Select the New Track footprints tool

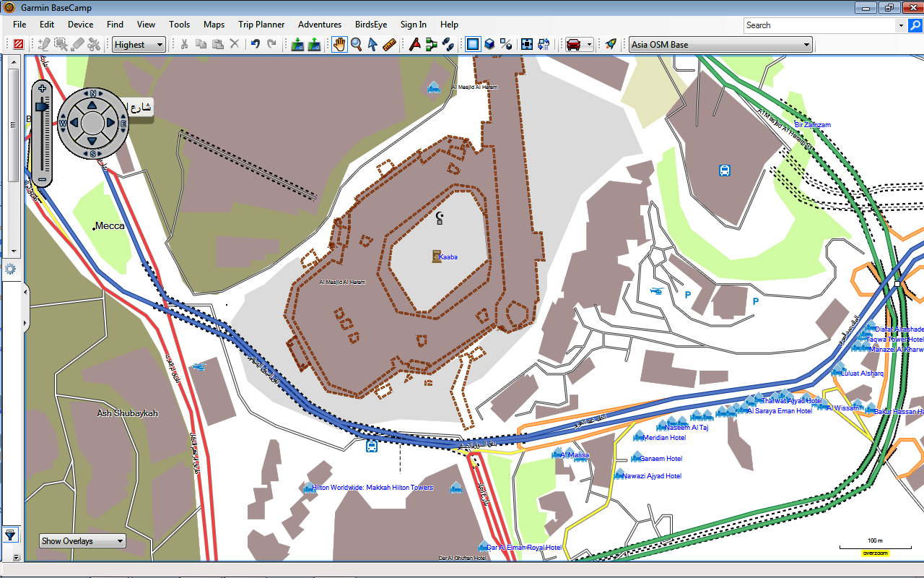point(448,44)
